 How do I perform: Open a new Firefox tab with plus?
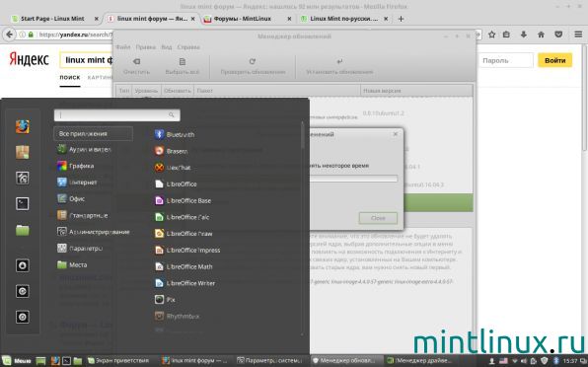tap(401, 19)
